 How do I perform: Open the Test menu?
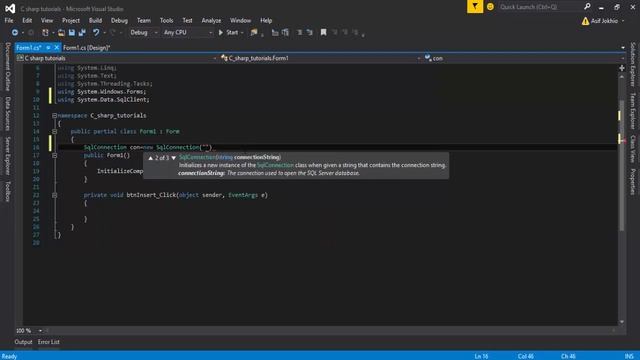[x=187, y=20]
